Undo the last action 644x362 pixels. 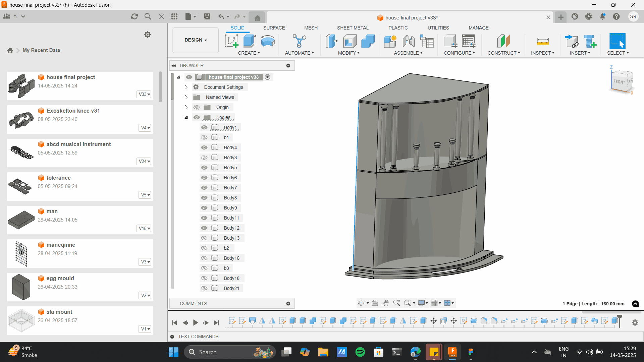tap(221, 16)
